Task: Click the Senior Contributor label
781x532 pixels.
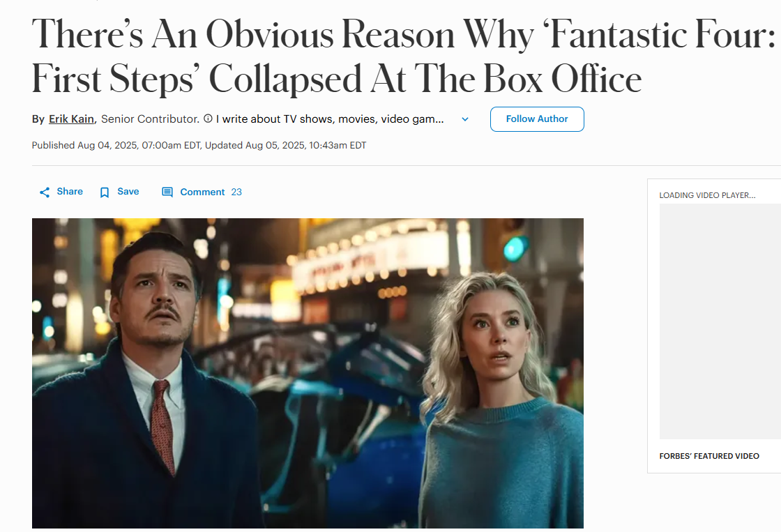Action: pos(150,119)
